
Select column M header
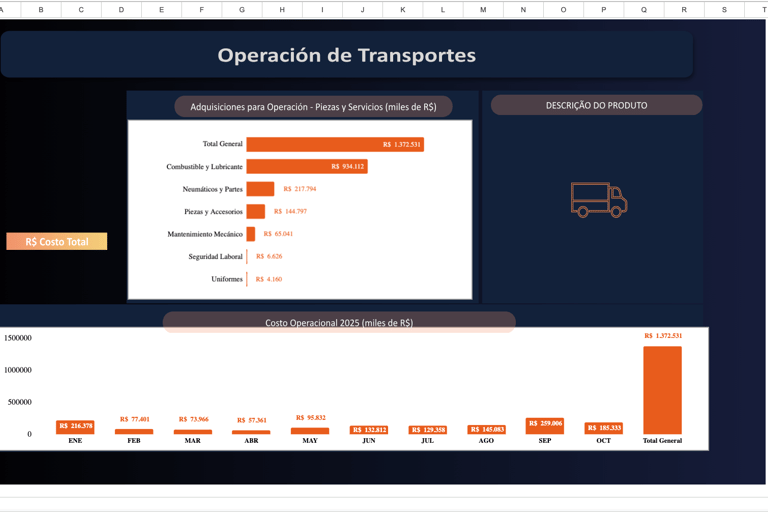pyautogui.click(x=483, y=10)
